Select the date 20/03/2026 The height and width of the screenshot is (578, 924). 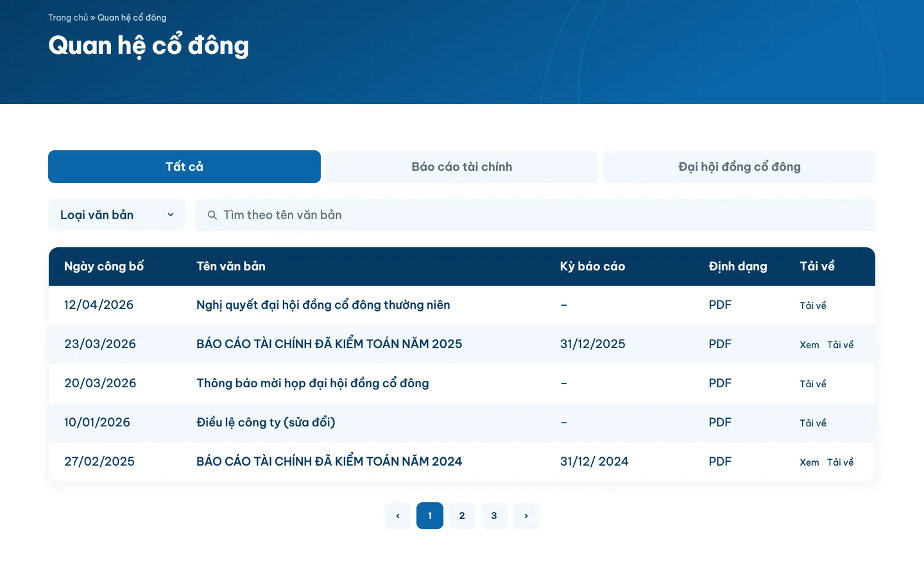coord(100,383)
